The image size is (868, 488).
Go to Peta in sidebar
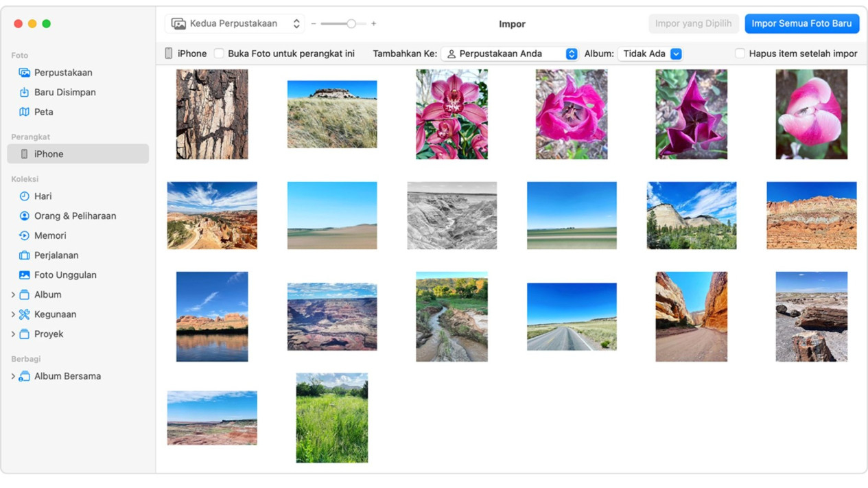pyautogui.click(x=78, y=112)
